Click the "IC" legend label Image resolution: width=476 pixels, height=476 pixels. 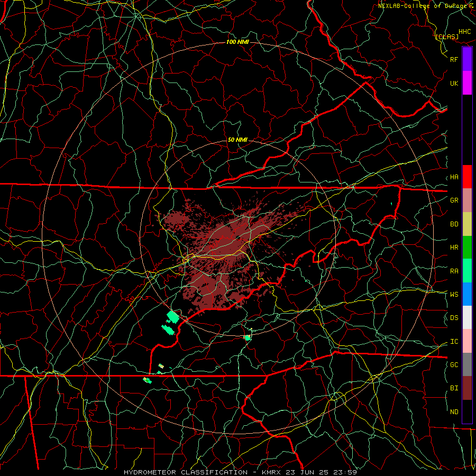click(454, 342)
